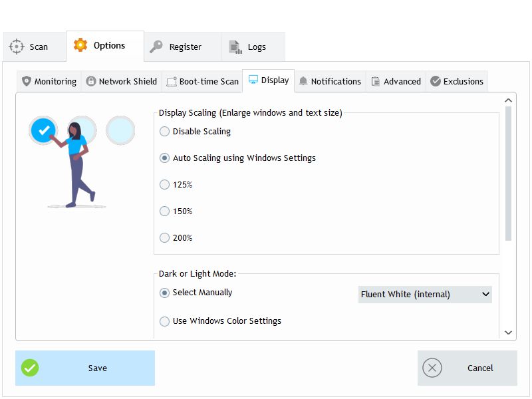Image resolution: width=532 pixels, height=399 pixels.
Task: Cancel the changes
Action: pyautogui.click(x=467, y=368)
